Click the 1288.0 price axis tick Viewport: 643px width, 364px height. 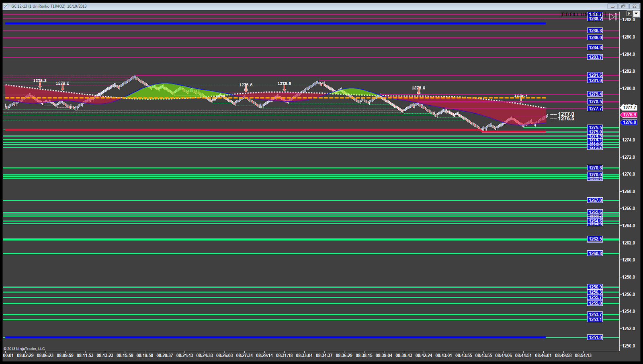click(629, 20)
